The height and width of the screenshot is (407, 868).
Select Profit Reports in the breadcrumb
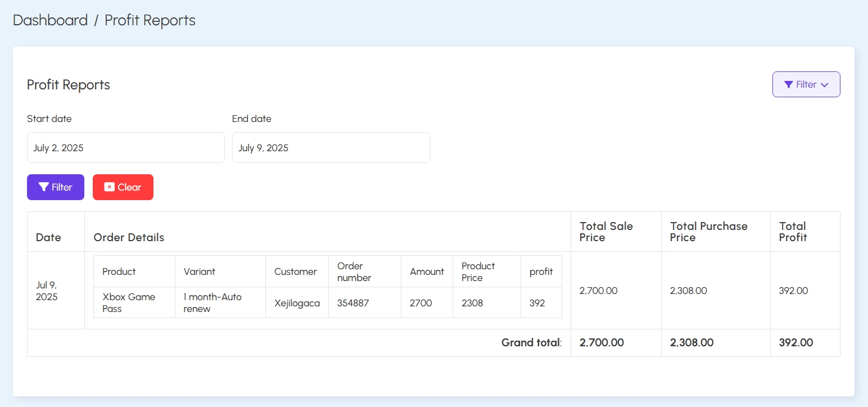click(150, 20)
